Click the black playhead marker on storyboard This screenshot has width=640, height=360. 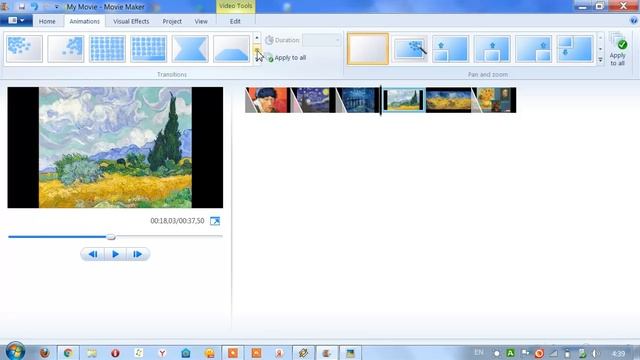[381, 100]
